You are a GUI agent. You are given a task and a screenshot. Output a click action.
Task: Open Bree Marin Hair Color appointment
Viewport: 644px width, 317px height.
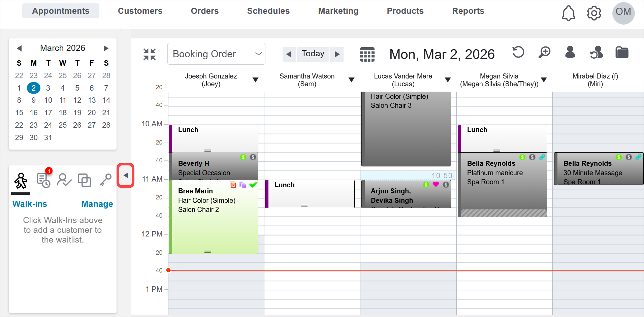pos(214,217)
